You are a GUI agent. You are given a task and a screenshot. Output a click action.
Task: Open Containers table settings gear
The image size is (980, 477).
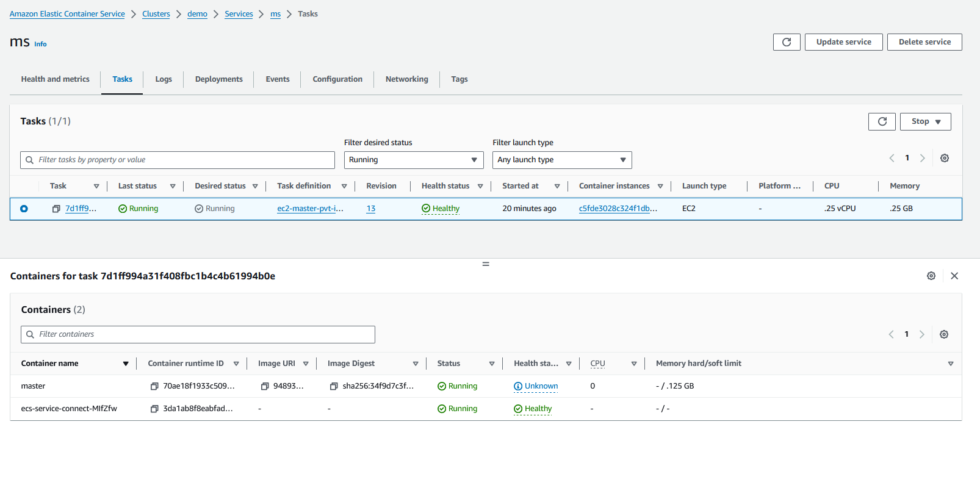point(944,334)
